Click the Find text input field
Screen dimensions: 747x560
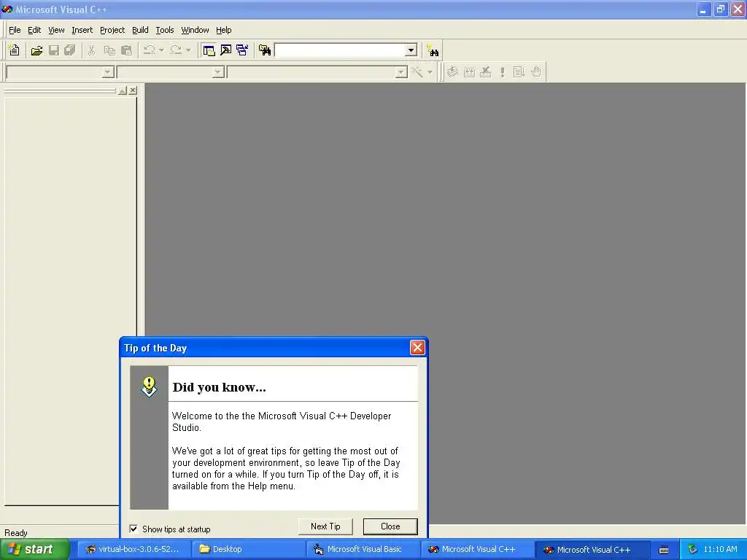(340, 50)
